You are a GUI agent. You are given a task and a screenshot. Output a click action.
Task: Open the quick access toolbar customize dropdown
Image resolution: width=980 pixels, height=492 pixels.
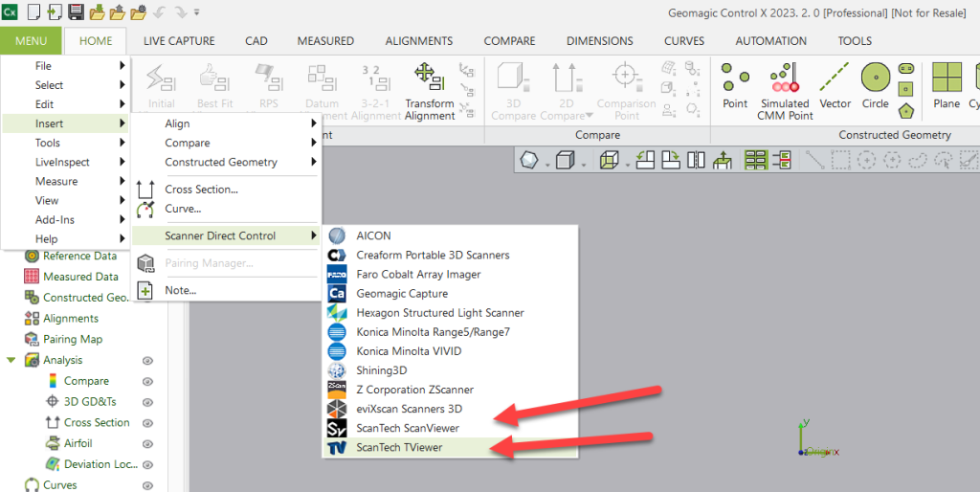(x=197, y=11)
